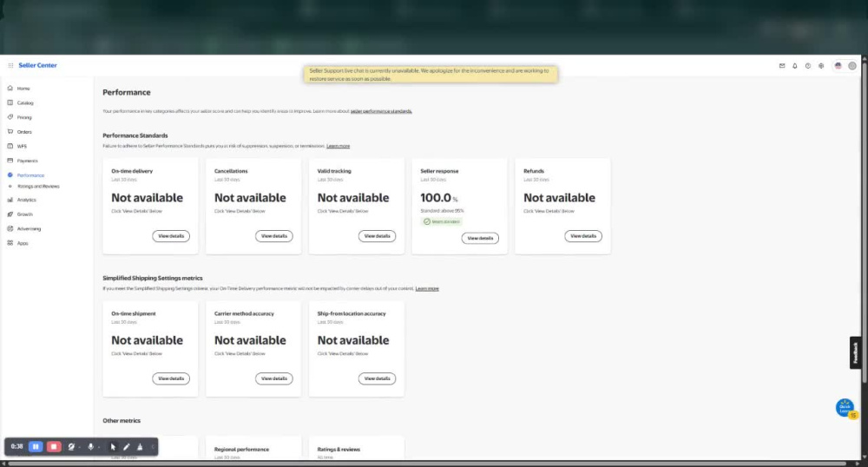Click the Meets standard badge
This screenshot has height=467, width=868.
(442, 221)
